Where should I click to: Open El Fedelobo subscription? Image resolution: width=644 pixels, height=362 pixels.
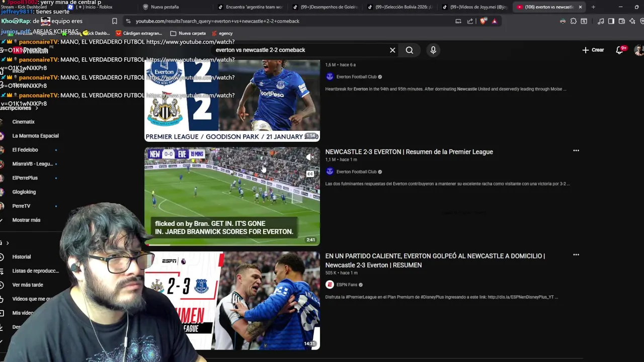pyautogui.click(x=25, y=150)
